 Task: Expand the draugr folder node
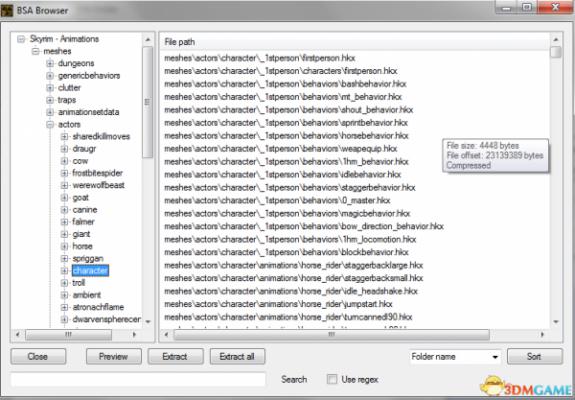coord(65,149)
